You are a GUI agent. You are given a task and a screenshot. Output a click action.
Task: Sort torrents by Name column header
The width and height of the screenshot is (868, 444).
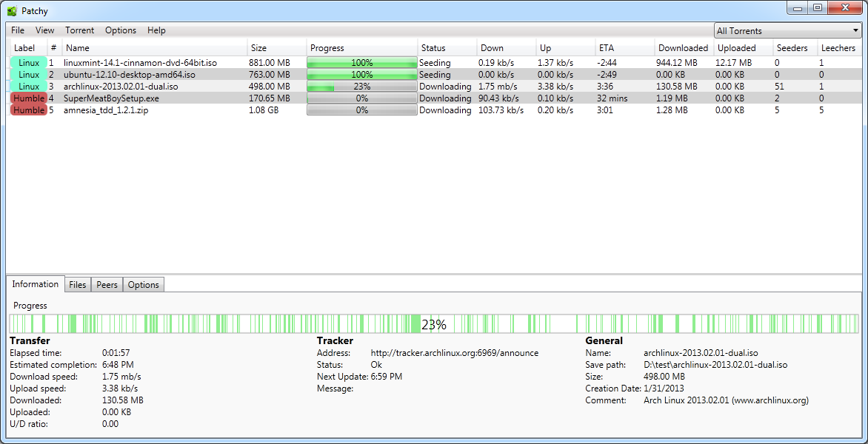[78, 48]
